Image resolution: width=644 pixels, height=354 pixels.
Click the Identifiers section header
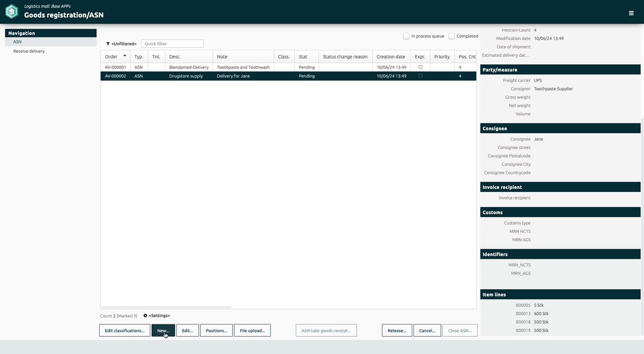pos(560,254)
